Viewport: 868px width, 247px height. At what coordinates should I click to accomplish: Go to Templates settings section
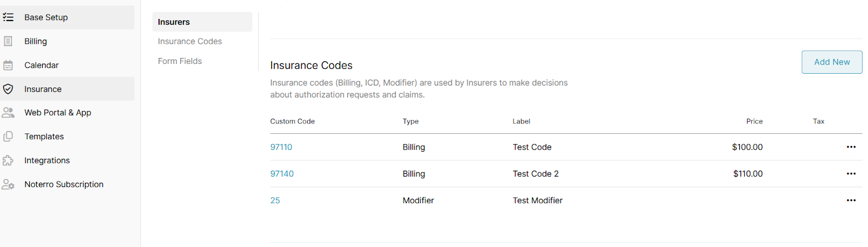[44, 136]
